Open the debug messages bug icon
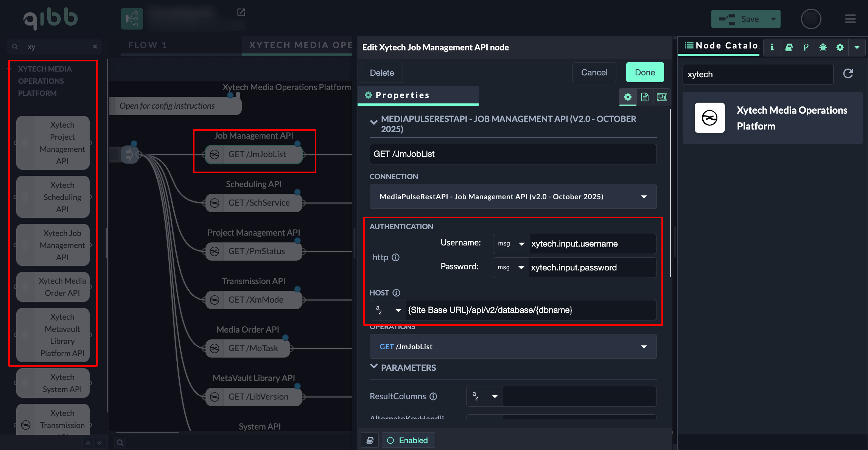 (823, 47)
